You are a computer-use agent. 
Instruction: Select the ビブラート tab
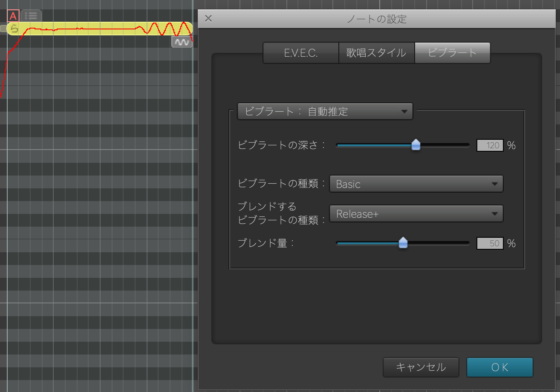452,53
